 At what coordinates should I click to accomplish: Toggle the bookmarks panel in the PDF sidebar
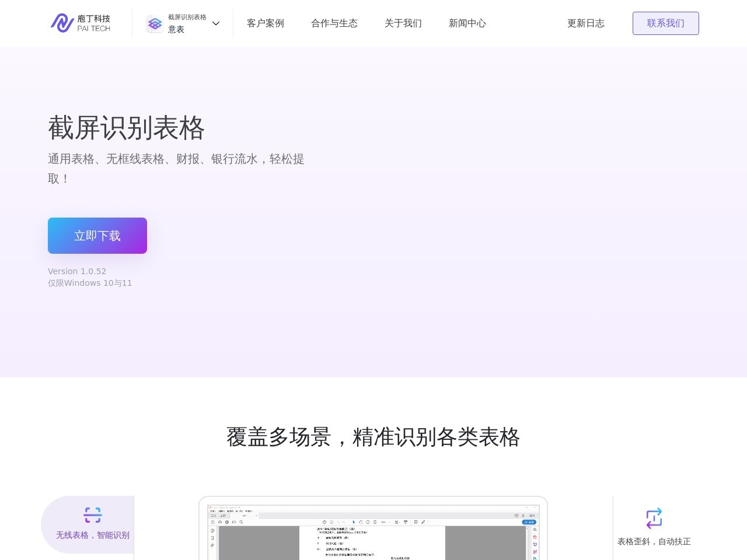[x=212, y=538]
